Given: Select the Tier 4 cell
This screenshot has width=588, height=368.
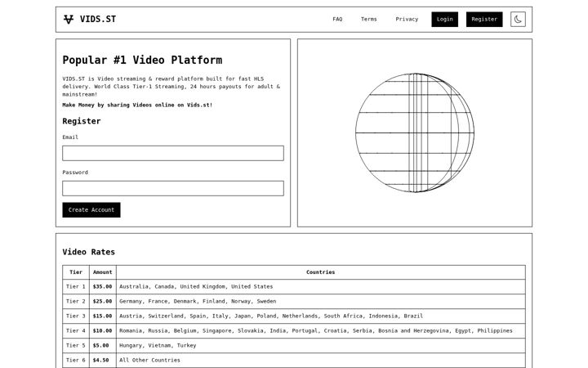Looking at the screenshot, I should click(76, 331).
